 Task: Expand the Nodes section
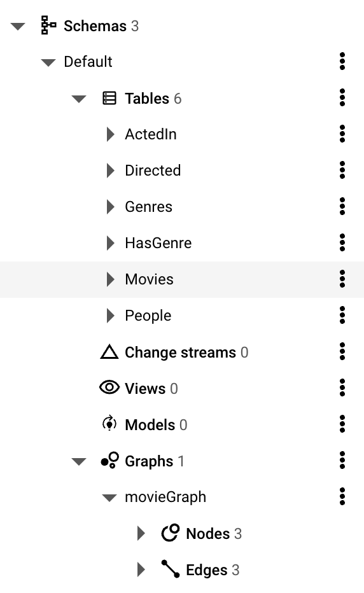click(x=141, y=533)
